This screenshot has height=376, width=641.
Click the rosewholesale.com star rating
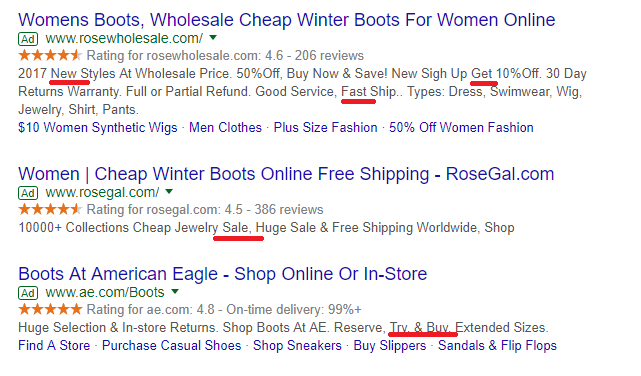[50, 55]
